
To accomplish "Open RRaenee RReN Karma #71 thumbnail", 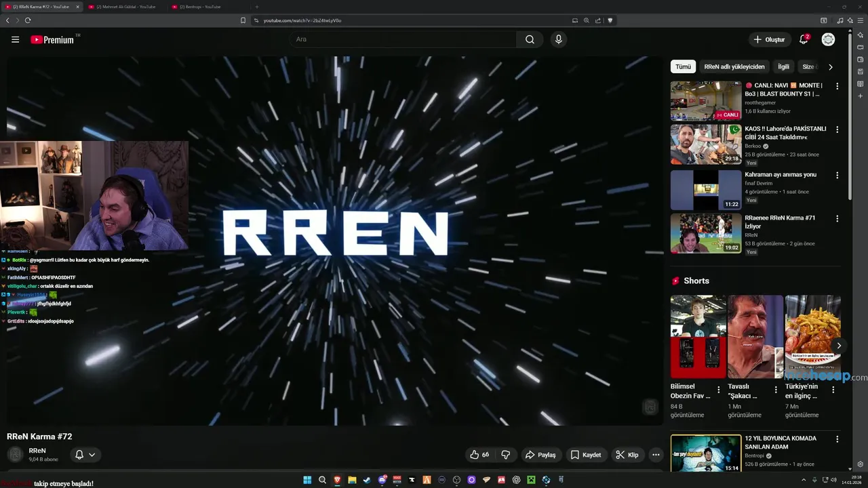I will (x=706, y=234).
